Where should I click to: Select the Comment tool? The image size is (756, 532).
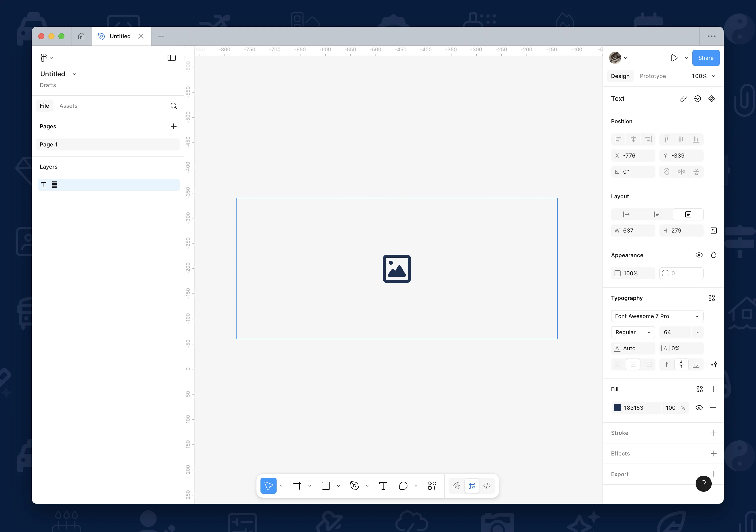click(403, 486)
